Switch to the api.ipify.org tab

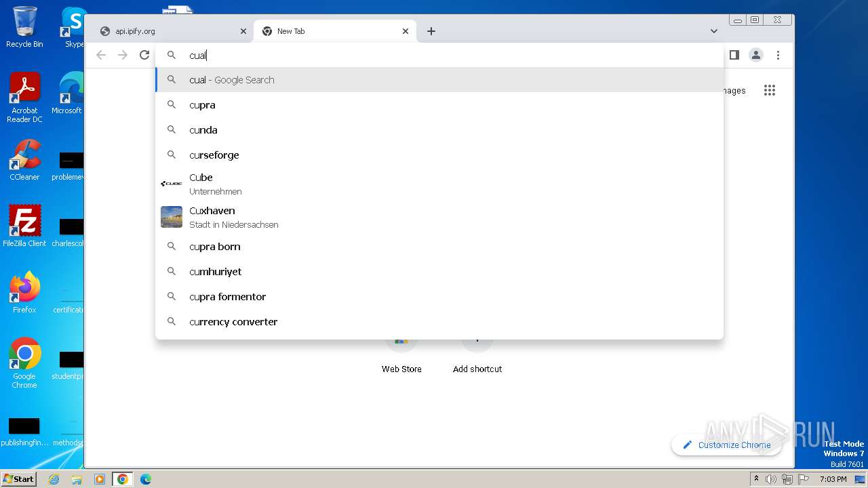coord(172,31)
